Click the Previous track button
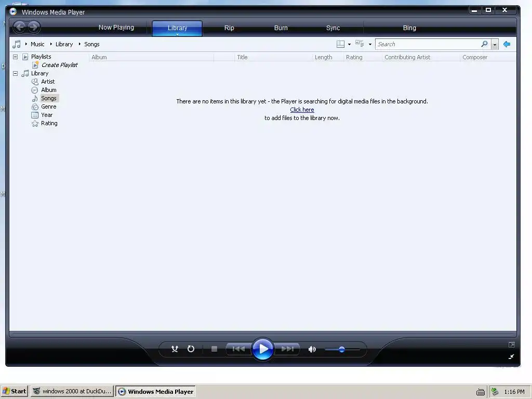This screenshot has width=532, height=399. point(238,349)
